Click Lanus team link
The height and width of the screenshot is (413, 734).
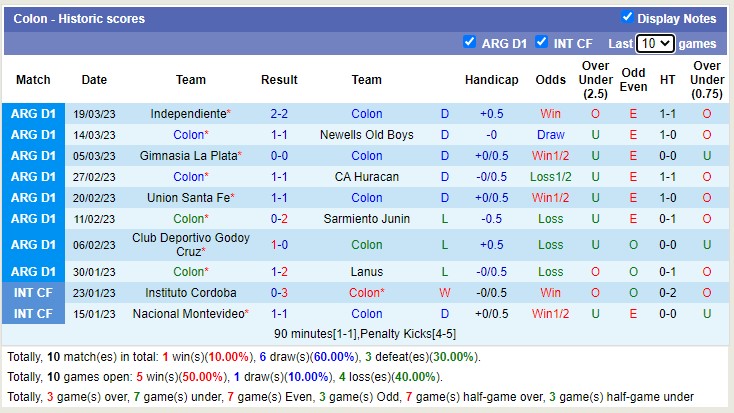click(x=366, y=272)
